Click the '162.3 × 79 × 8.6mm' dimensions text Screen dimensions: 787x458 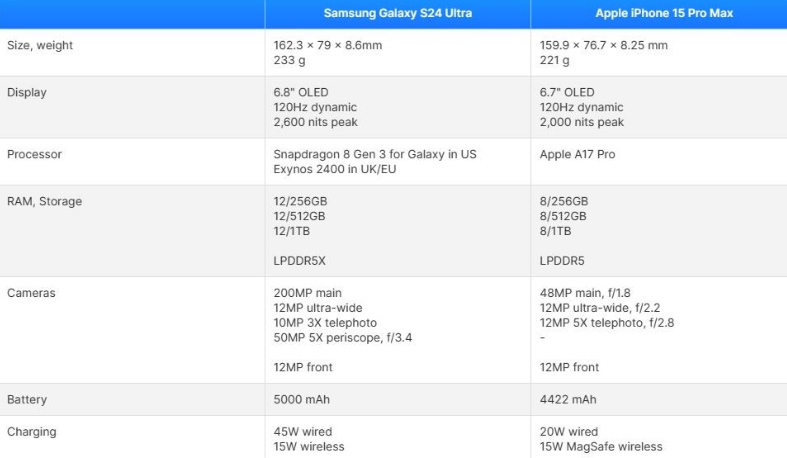328,45
